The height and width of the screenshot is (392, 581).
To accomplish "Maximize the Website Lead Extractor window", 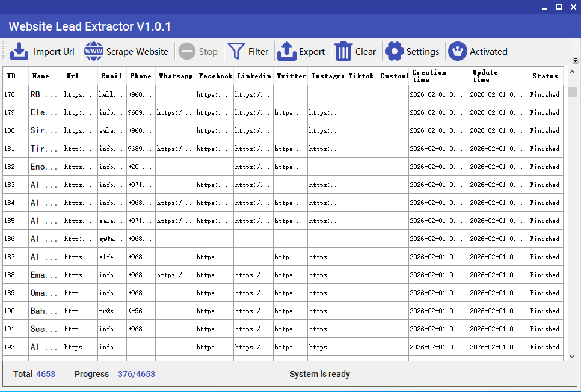I will click(559, 7).
